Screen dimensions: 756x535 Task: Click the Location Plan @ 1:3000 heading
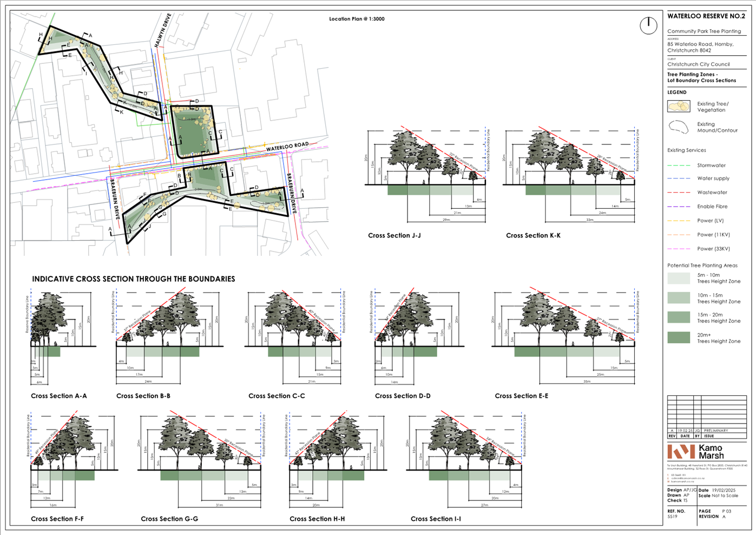coord(357,19)
